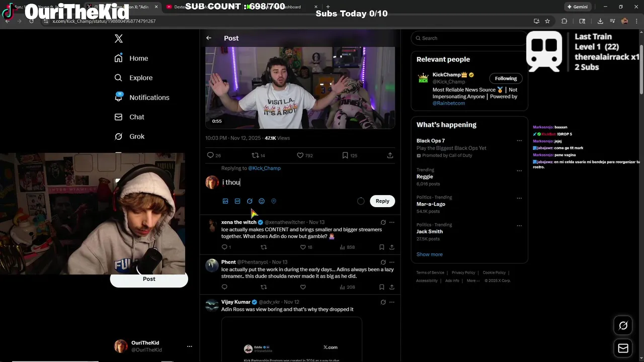Go to Home in the sidebar

(x=131, y=58)
